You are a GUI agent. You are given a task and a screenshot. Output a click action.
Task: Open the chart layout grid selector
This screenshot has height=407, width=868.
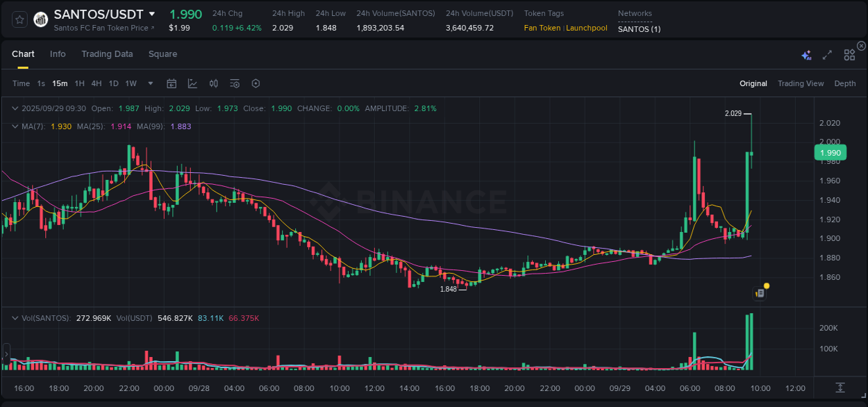coord(849,54)
